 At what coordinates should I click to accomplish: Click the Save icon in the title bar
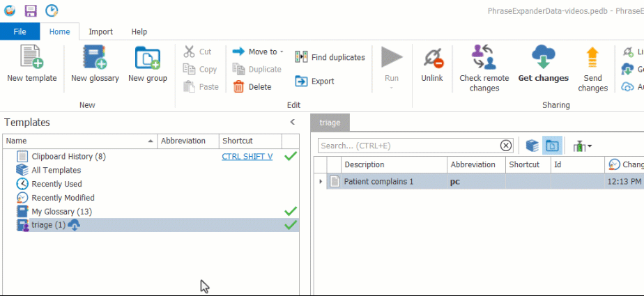pos(31,10)
